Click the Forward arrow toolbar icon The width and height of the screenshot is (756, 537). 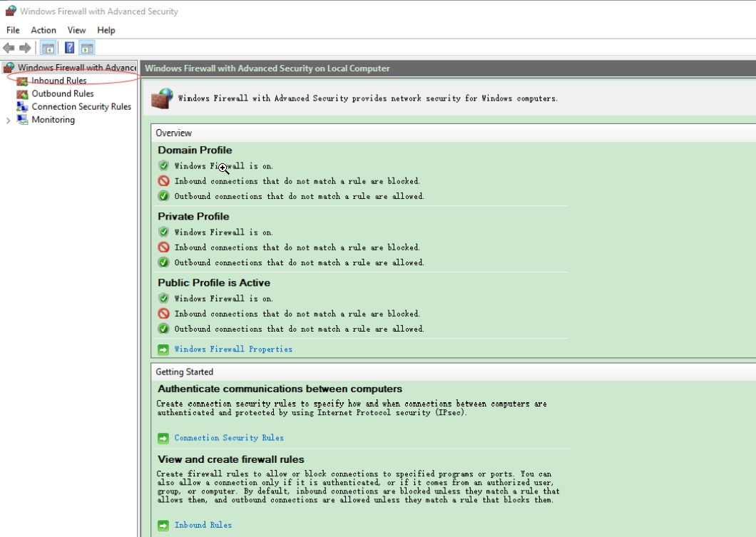(25, 48)
